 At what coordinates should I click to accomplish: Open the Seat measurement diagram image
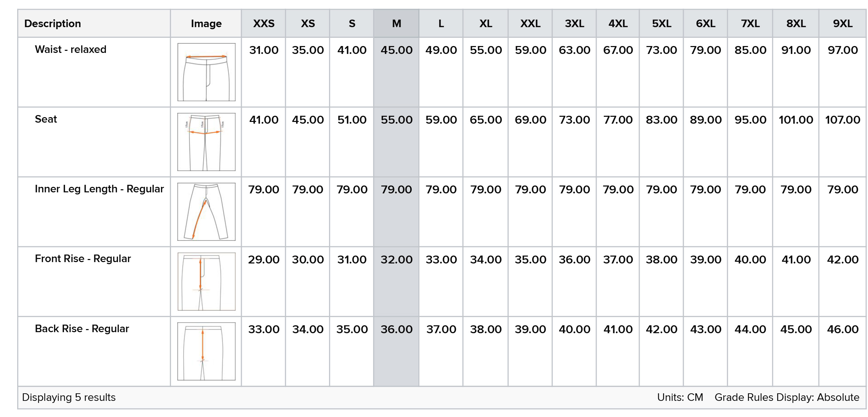coord(206,142)
